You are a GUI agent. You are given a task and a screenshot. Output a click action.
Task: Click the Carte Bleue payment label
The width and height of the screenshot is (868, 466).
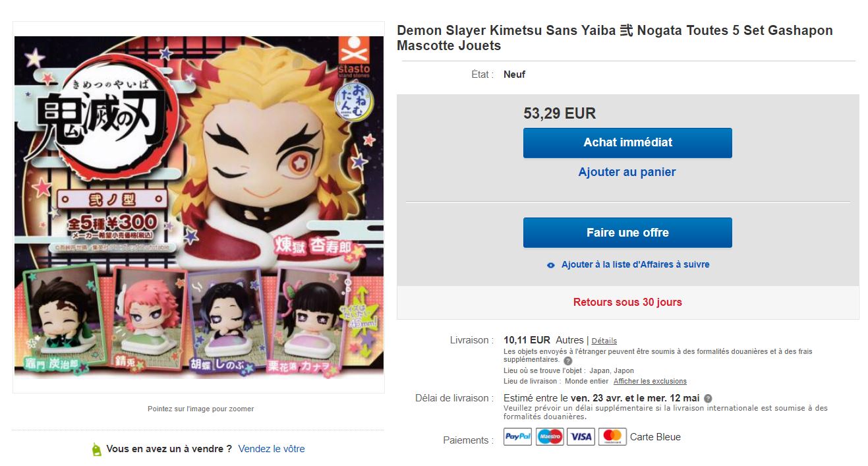click(655, 437)
